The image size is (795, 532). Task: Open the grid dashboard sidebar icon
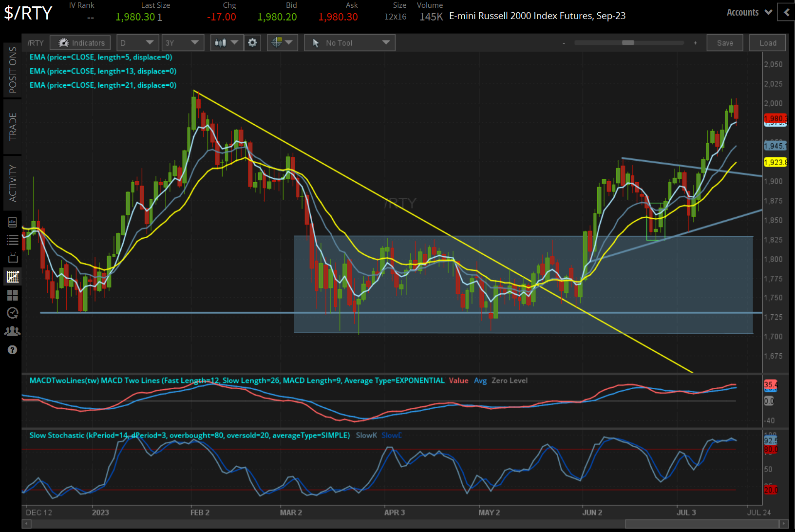13,295
